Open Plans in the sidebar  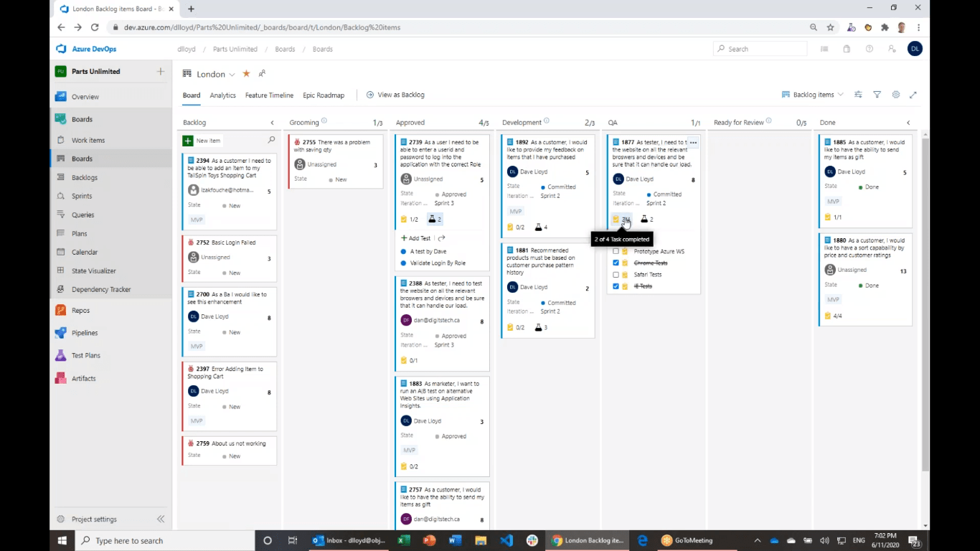pyautogui.click(x=79, y=234)
